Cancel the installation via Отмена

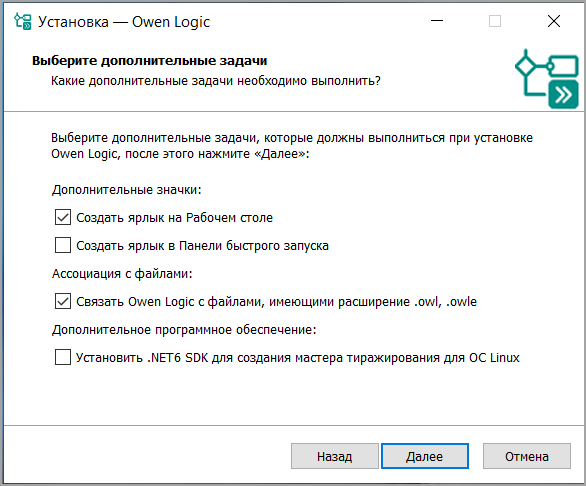(527, 456)
